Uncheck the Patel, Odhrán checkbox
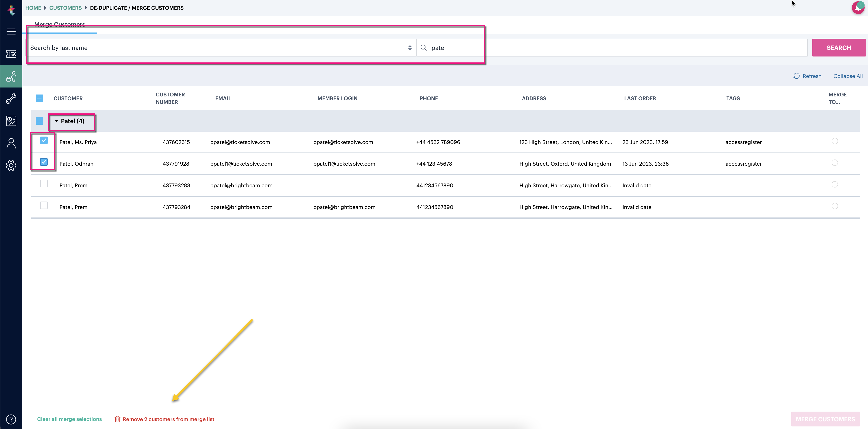The image size is (868, 429). coord(44,162)
